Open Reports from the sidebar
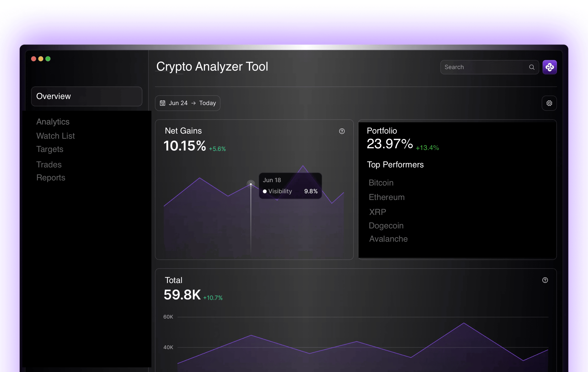The width and height of the screenshot is (588, 372). click(51, 178)
